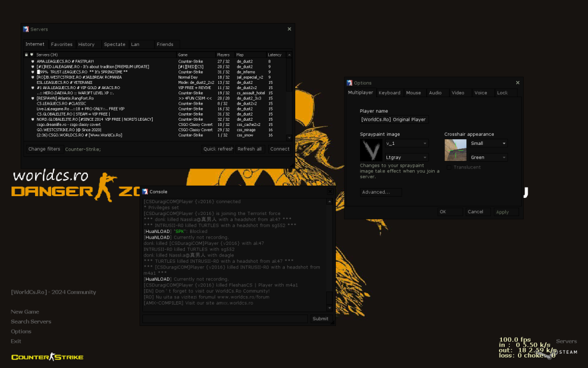Submit the console command

(320, 319)
